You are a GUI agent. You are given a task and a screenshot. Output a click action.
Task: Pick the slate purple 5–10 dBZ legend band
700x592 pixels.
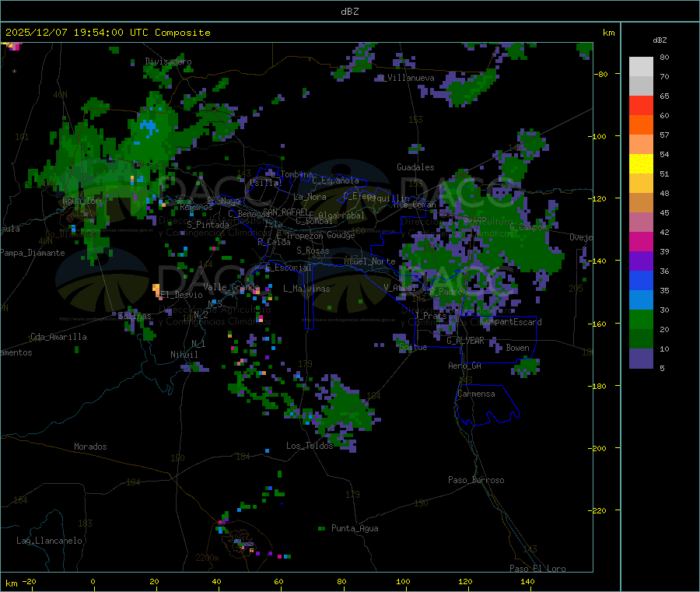[x=641, y=359]
